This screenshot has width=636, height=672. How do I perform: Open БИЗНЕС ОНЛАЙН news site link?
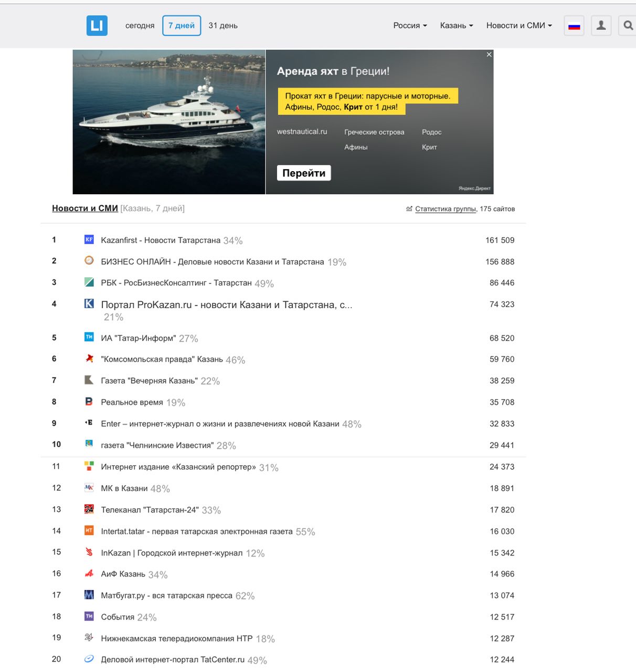(213, 261)
